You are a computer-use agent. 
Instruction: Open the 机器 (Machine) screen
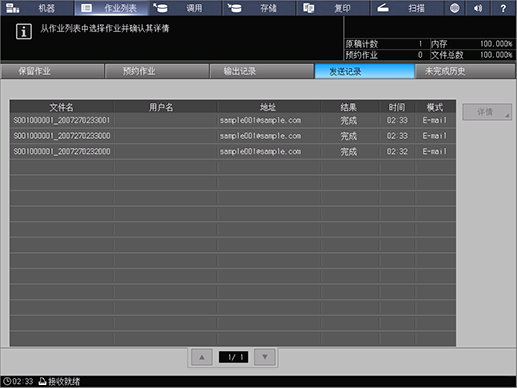[x=37, y=8]
